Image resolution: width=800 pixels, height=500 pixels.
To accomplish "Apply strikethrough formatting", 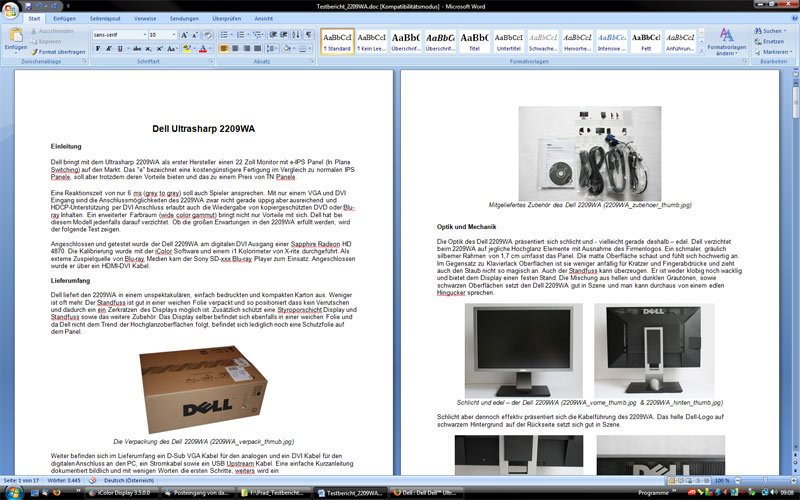I will 137,48.
